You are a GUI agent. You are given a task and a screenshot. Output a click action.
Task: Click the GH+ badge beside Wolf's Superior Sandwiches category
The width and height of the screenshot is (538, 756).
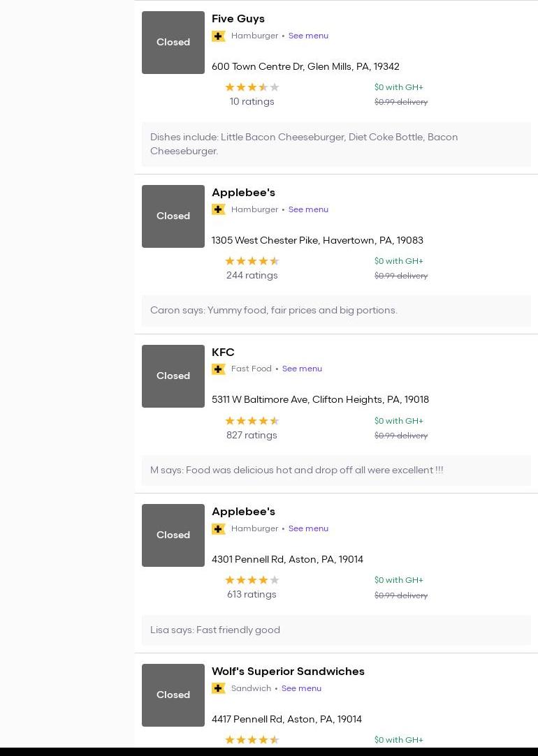pos(219,688)
